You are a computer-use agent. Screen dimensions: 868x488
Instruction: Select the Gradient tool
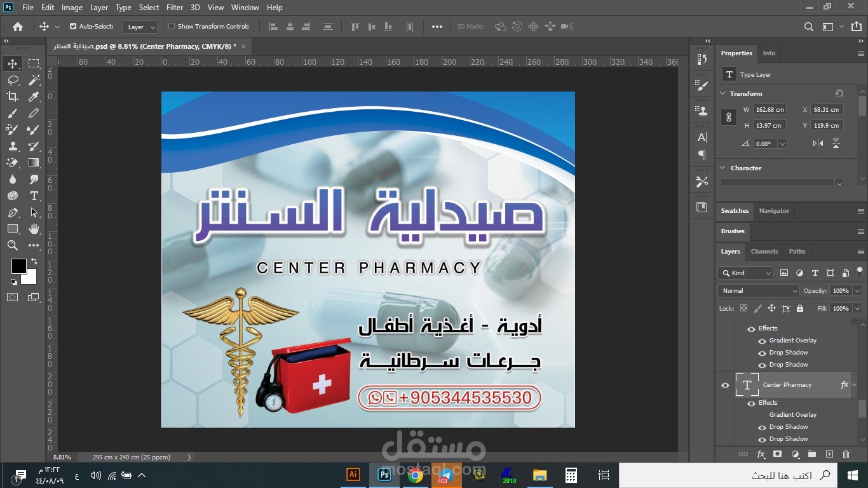click(34, 163)
